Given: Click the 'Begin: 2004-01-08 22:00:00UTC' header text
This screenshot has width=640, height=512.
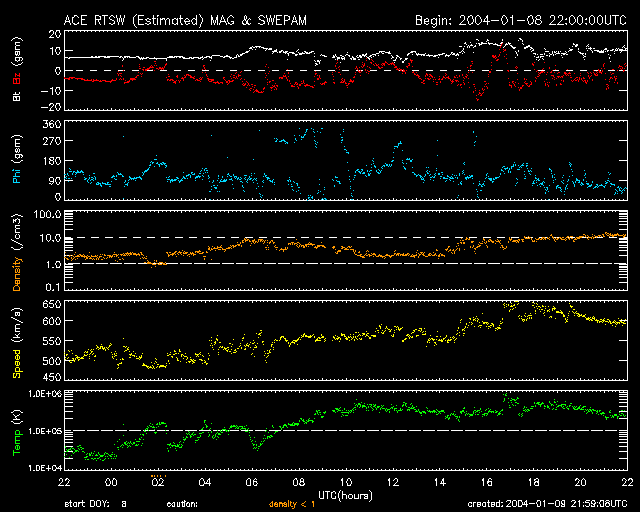Looking at the screenshot, I should point(521,20).
